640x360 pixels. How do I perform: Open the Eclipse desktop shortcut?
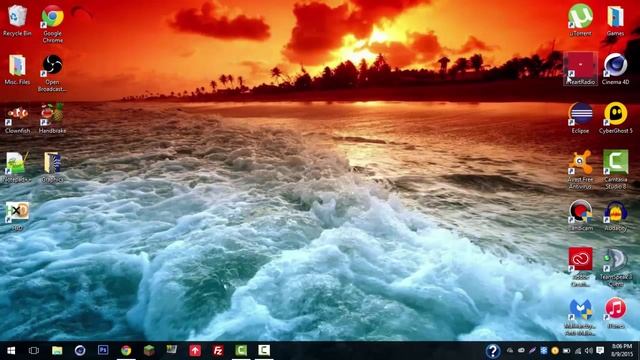point(580,118)
